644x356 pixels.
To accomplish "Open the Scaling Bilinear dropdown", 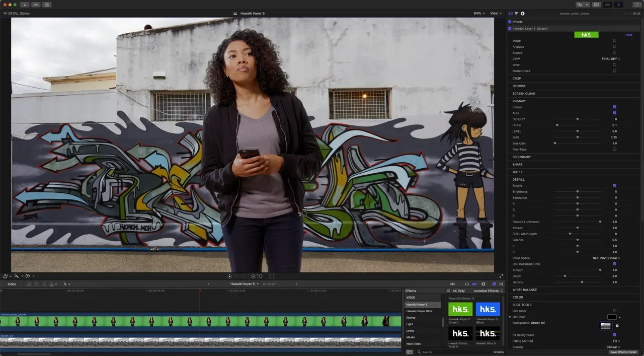I will click(613, 347).
